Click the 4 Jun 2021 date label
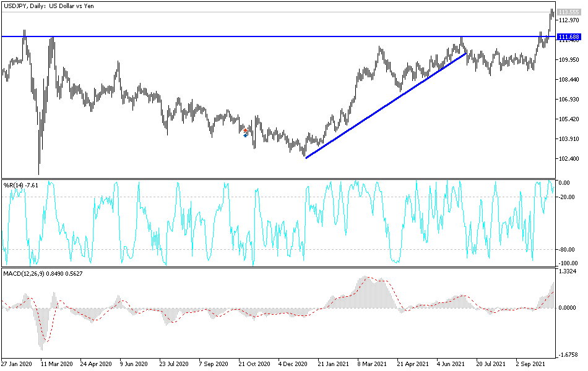588x371 pixels. [451, 364]
